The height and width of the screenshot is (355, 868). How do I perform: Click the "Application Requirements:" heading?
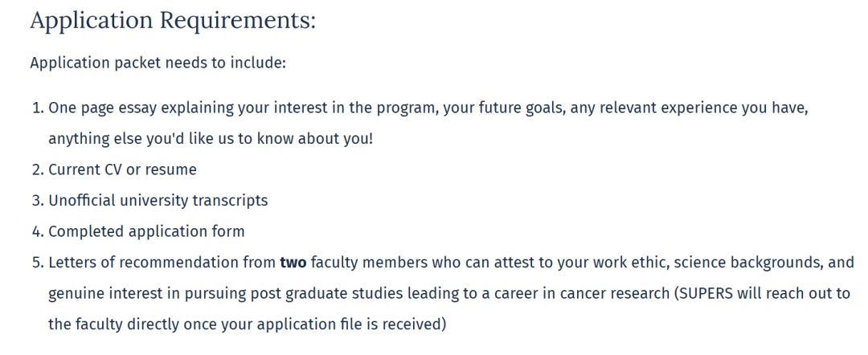[173, 22]
